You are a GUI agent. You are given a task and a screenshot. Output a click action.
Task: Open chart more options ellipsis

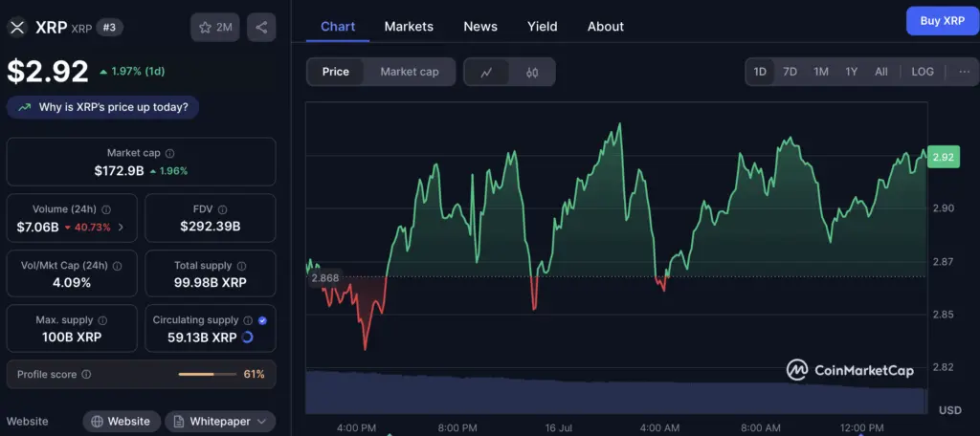965,72
